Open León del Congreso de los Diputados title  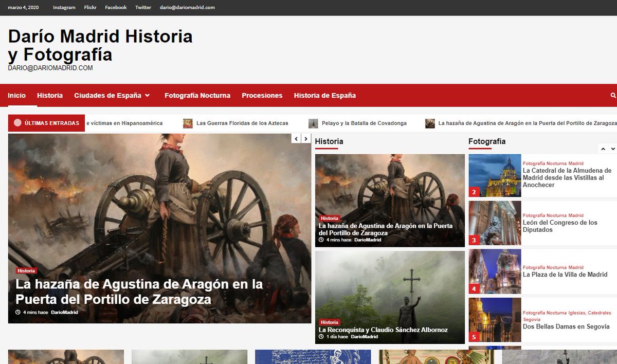[x=560, y=226]
